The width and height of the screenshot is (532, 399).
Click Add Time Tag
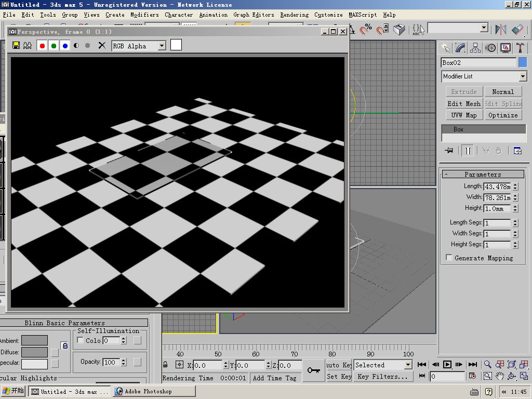pyautogui.click(x=274, y=378)
